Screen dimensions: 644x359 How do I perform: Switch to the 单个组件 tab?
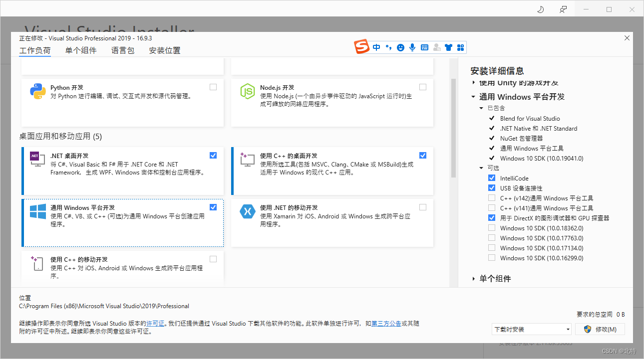(x=81, y=50)
